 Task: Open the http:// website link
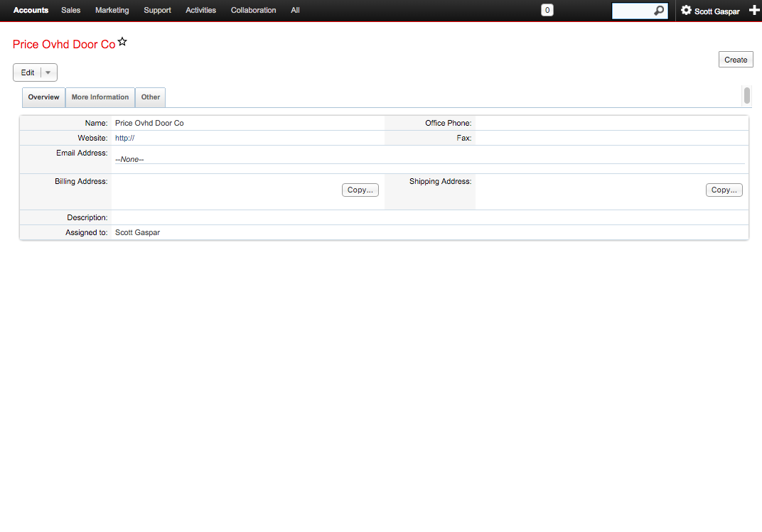tap(125, 138)
